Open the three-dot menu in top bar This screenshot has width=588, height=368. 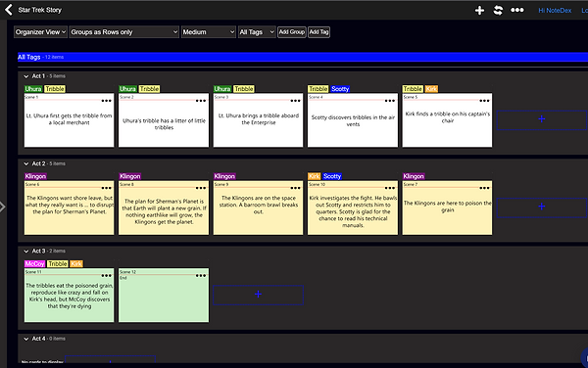pyautogui.click(x=517, y=10)
